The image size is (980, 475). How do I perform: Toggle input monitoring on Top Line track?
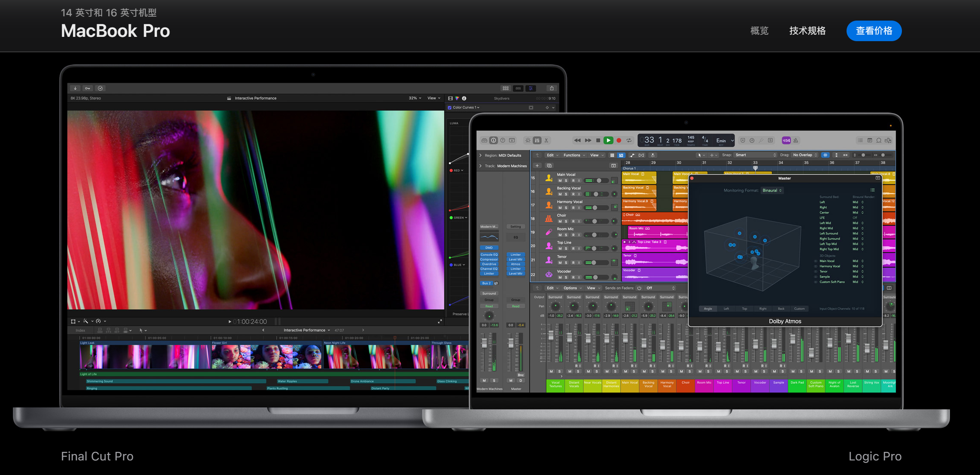[579, 249]
